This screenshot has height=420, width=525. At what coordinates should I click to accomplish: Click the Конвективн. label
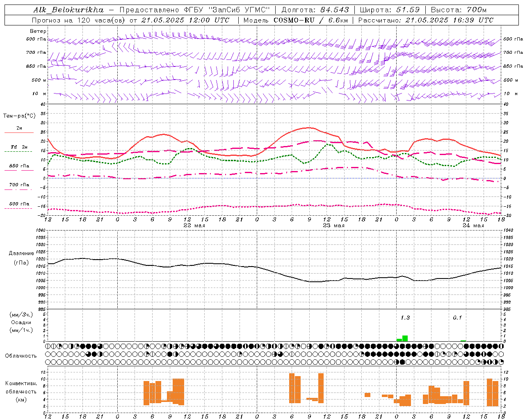21,383
